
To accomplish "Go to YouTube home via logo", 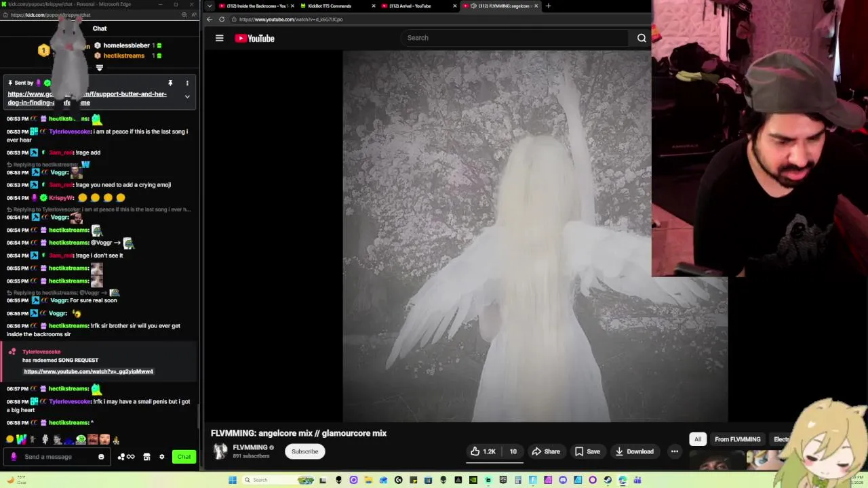I will click(x=254, y=38).
